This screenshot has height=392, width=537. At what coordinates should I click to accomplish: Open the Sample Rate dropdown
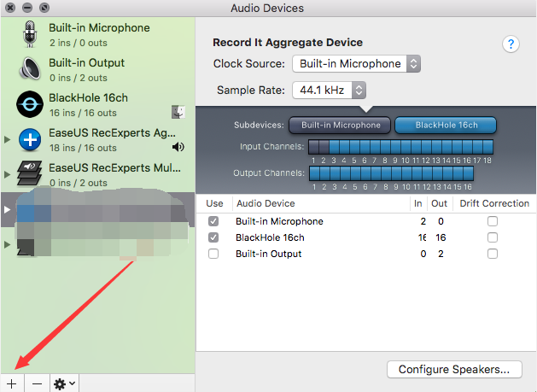pos(330,91)
